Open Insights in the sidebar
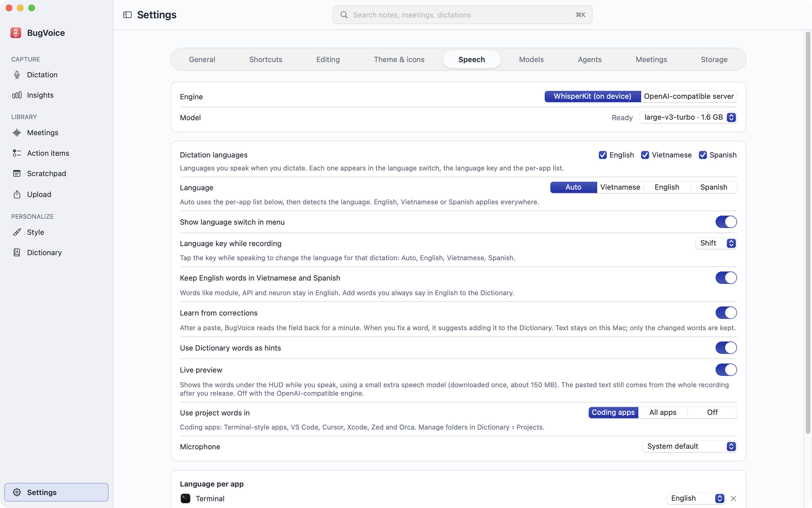 [x=56, y=95]
